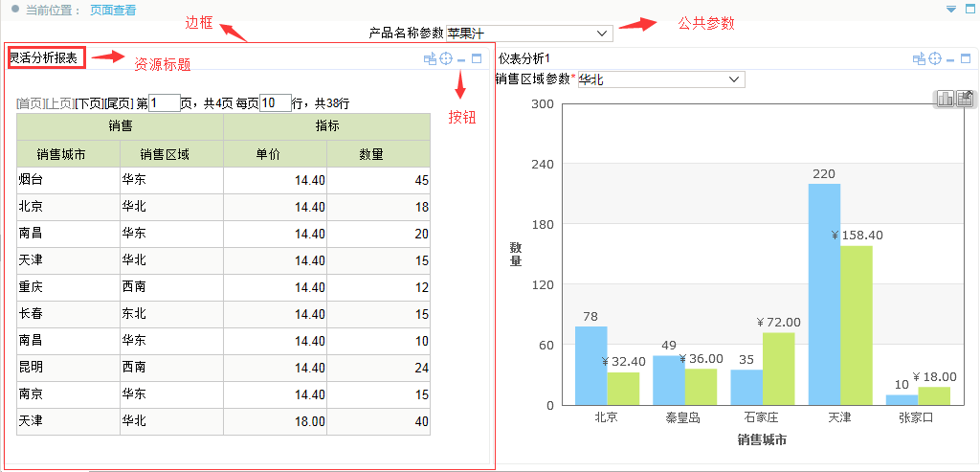Image resolution: width=980 pixels, height=472 pixels.
Task: Click the 华东 region cell in 烟台 row
Action: 171,180
